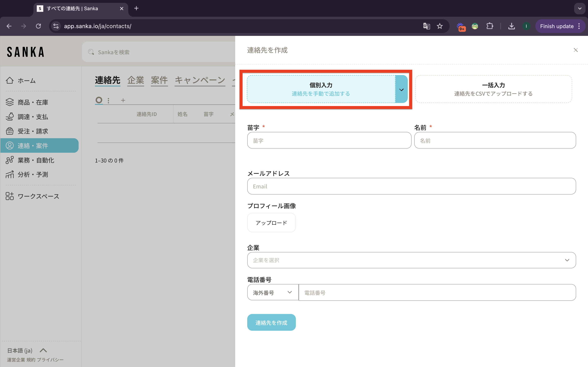588x367 pixels.
Task: Click the 連絡先を作成 submit button
Action: tap(271, 323)
